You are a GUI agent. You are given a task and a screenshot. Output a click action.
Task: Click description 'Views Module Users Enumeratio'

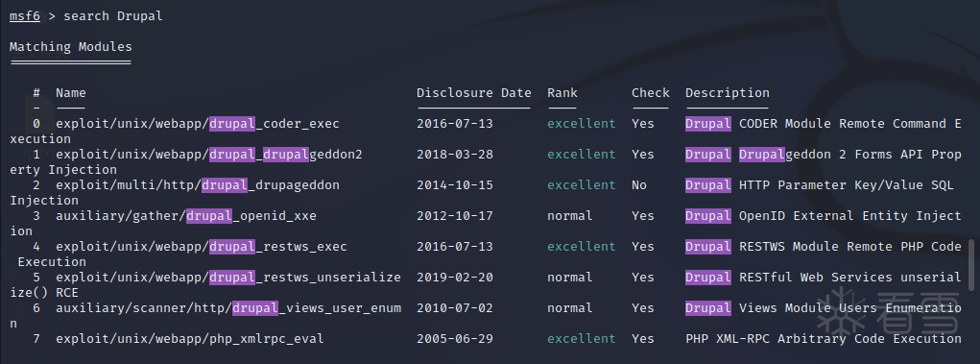[850, 307]
